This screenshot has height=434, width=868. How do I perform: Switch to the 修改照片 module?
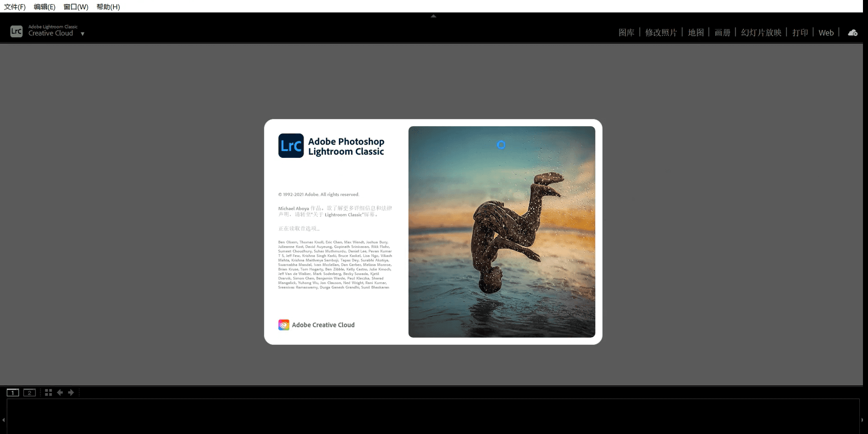(x=661, y=33)
